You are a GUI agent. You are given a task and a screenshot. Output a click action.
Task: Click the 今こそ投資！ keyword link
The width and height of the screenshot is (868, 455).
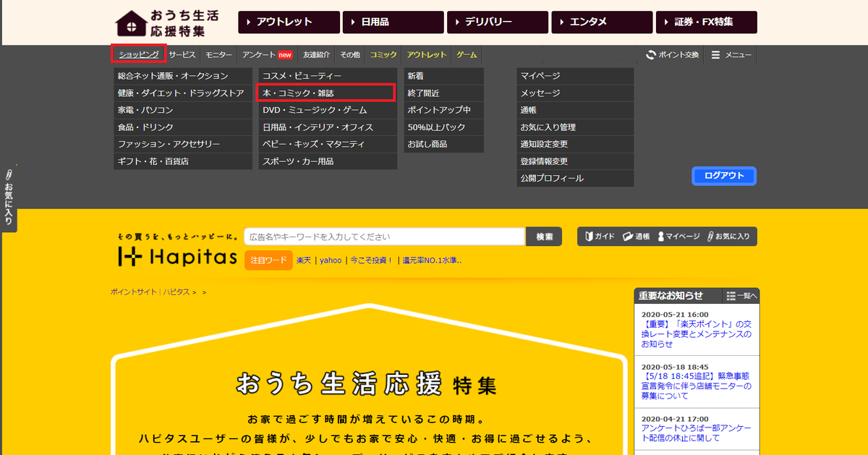click(372, 260)
